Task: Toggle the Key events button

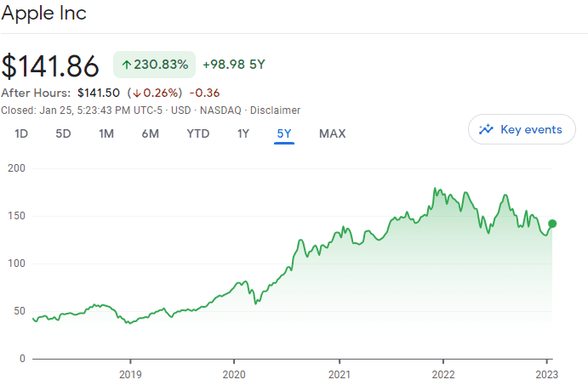Action: [521, 130]
